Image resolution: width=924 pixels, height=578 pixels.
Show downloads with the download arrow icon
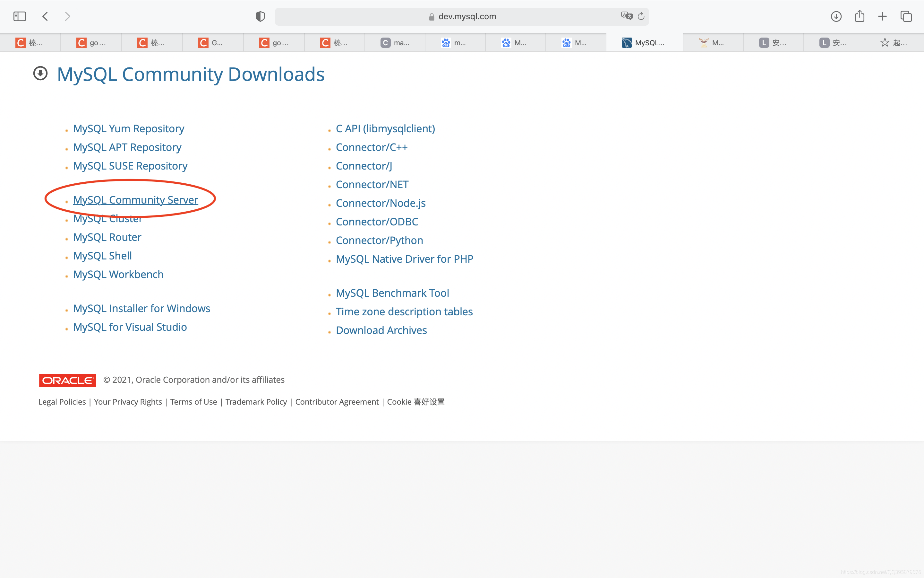point(836,16)
